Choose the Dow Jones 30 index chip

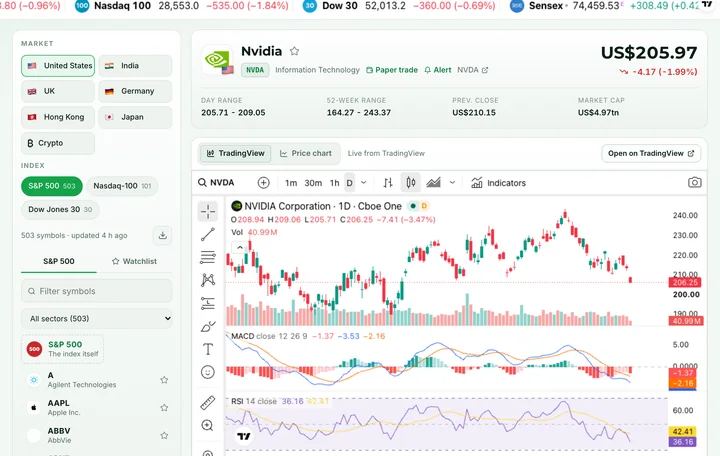tap(60, 209)
